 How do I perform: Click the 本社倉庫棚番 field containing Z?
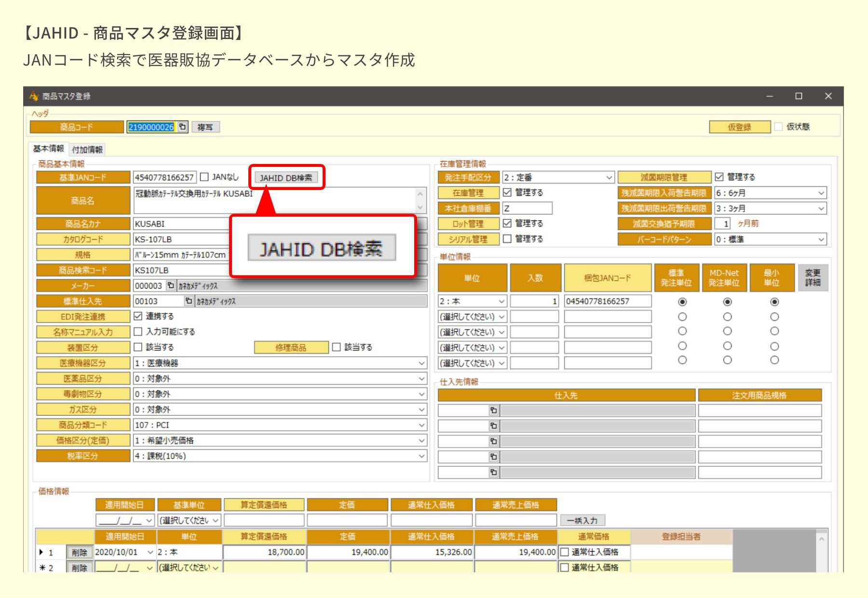527,208
